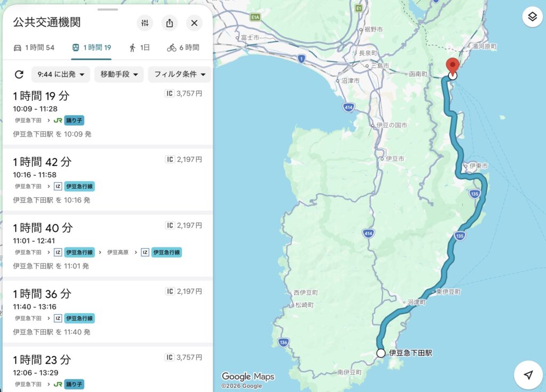Click 富士市 map label
This screenshot has width=546, height=392.
[250, 37]
